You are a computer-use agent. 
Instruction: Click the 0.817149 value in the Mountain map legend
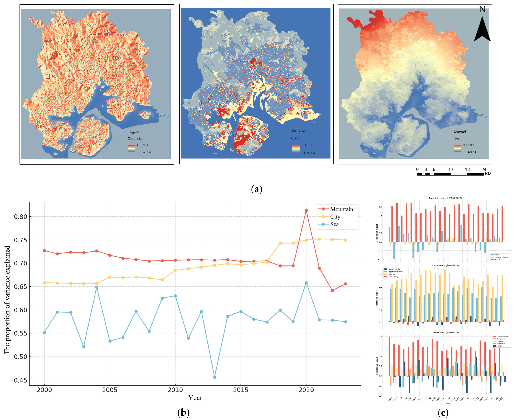pos(142,145)
